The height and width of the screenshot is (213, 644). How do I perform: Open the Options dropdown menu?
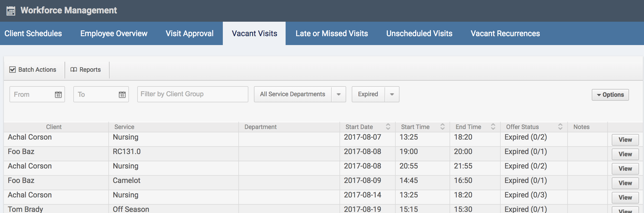point(610,95)
